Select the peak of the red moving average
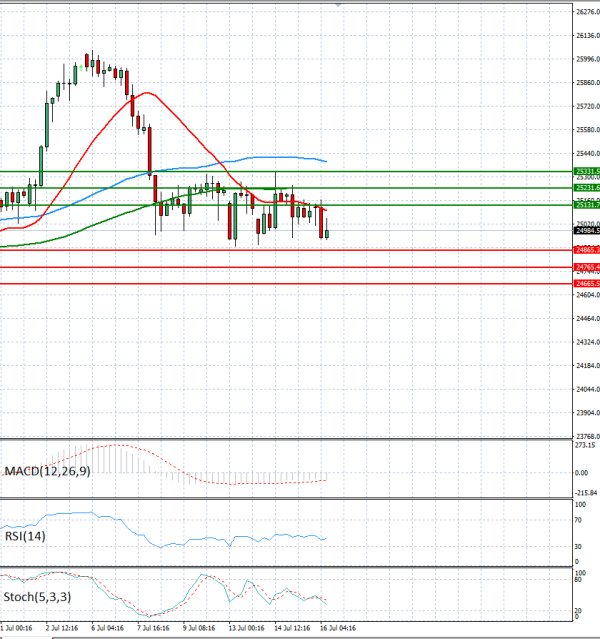 tap(147, 93)
